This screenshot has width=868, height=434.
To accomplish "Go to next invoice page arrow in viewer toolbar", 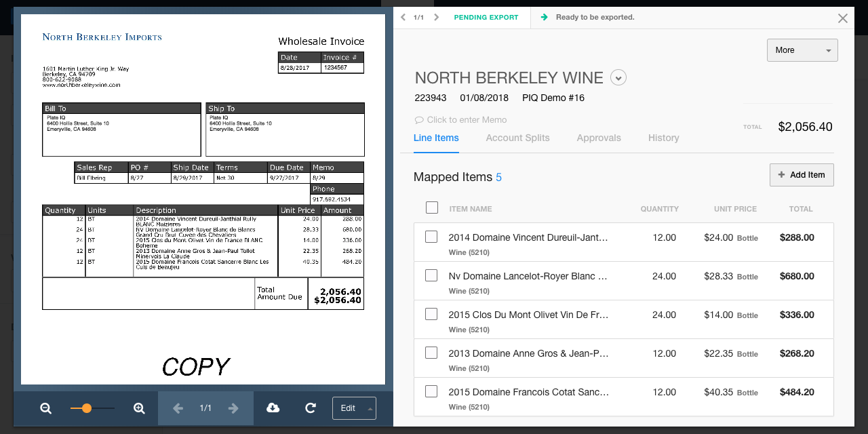I will point(233,408).
